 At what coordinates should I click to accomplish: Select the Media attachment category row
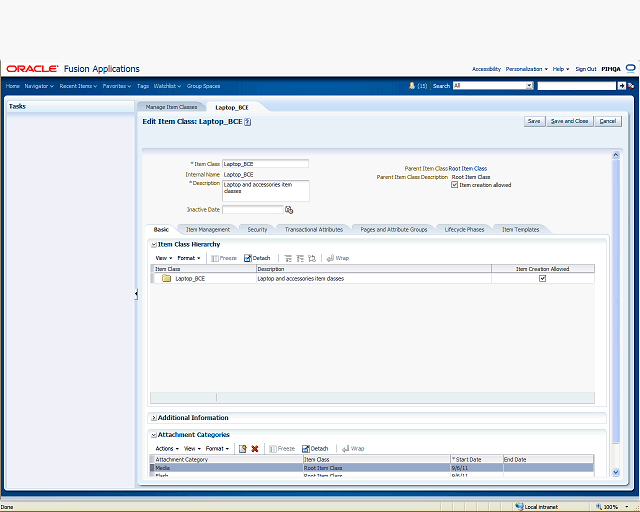tap(372, 468)
